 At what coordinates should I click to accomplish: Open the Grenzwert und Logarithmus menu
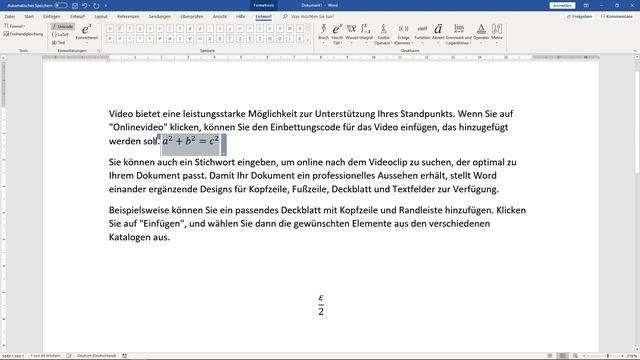459,34
